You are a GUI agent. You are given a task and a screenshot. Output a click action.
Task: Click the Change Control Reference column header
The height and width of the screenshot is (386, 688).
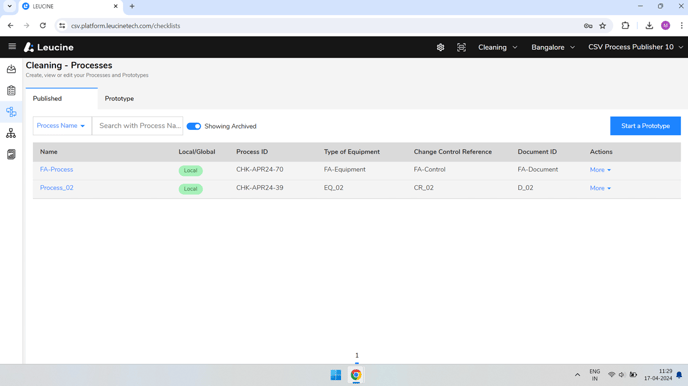tap(453, 152)
